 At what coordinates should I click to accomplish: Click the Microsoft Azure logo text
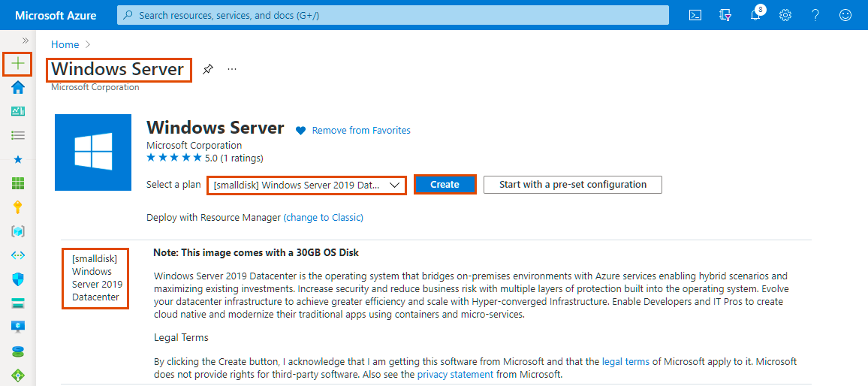click(x=56, y=16)
